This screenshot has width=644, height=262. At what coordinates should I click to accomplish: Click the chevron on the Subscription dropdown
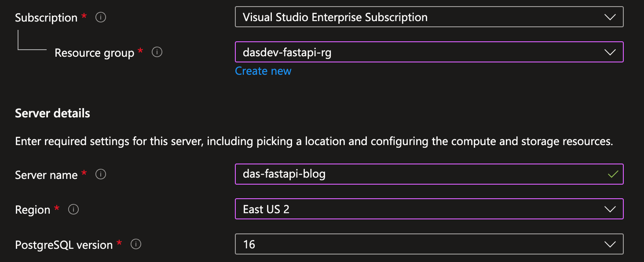pos(610,17)
